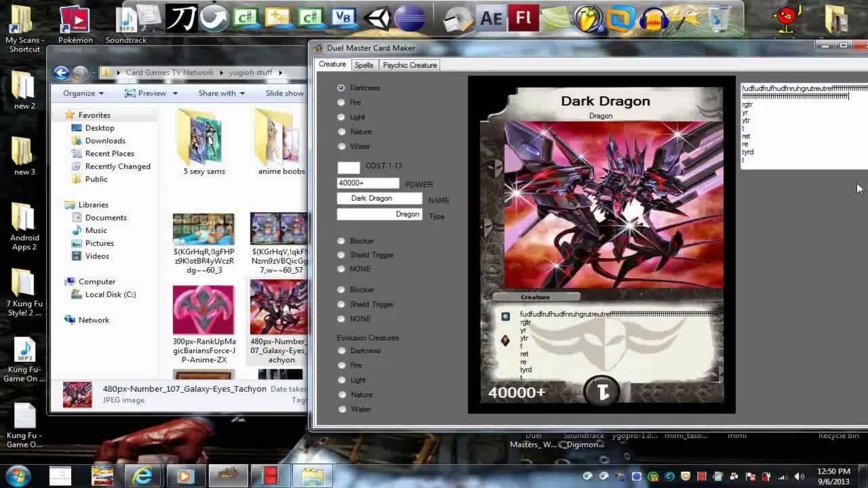Screen dimensions: 868x488
Task: Select the Nature civilization radio
Action: coord(341,131)
